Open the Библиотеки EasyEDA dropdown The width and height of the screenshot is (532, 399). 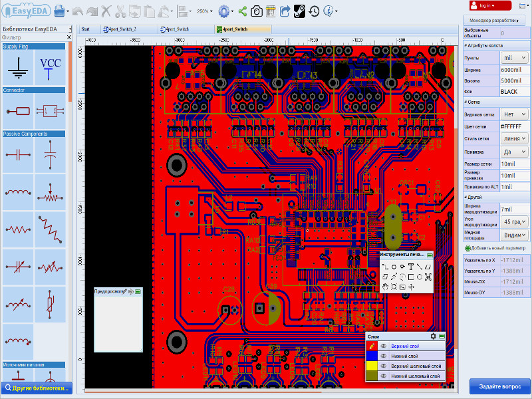[x=37, y=29]
